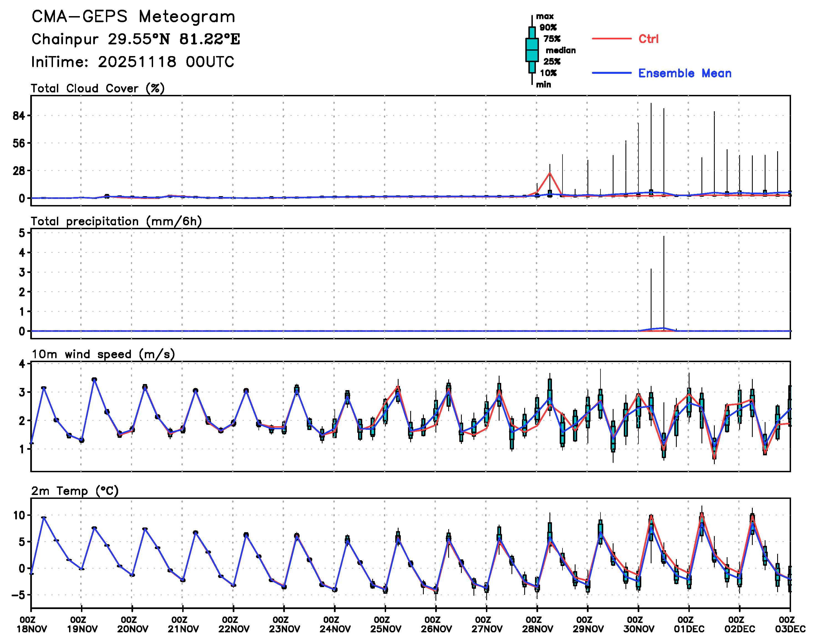Screen dimensions: 816x644
Task: Click the 00Z 03DEC time axis label
Action: (x=790, y=624)
